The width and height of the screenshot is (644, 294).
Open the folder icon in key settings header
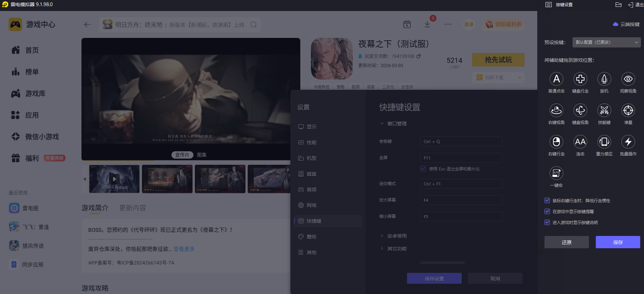(x=618, y=5)
